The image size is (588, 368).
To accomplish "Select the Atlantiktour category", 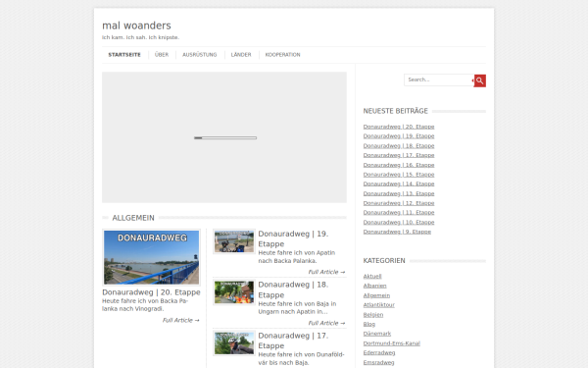I will coord(378,305).
